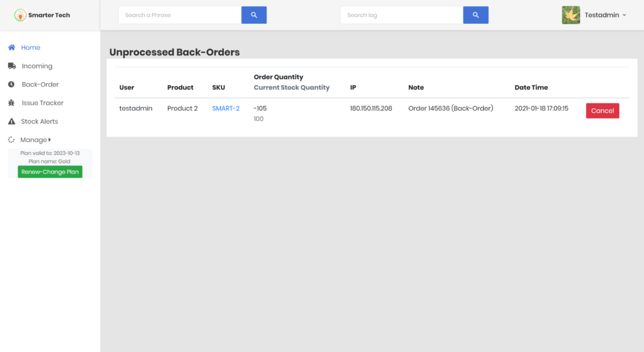Go to the Stock Alerts menu item
644x352 pixels.
[x=40, y=122]
